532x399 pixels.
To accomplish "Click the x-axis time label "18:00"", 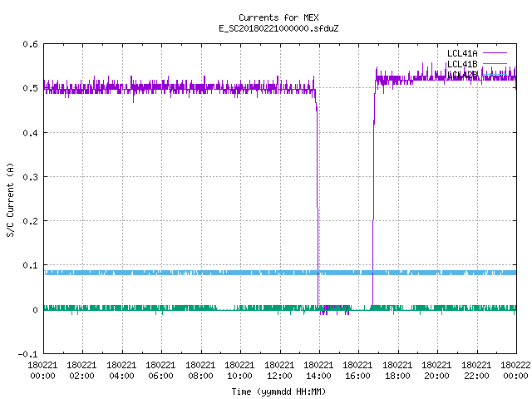I will click(x=397, y=376).
